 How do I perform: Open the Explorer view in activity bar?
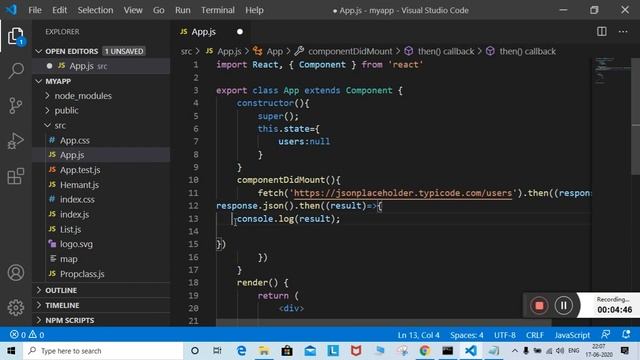point(16,37)
